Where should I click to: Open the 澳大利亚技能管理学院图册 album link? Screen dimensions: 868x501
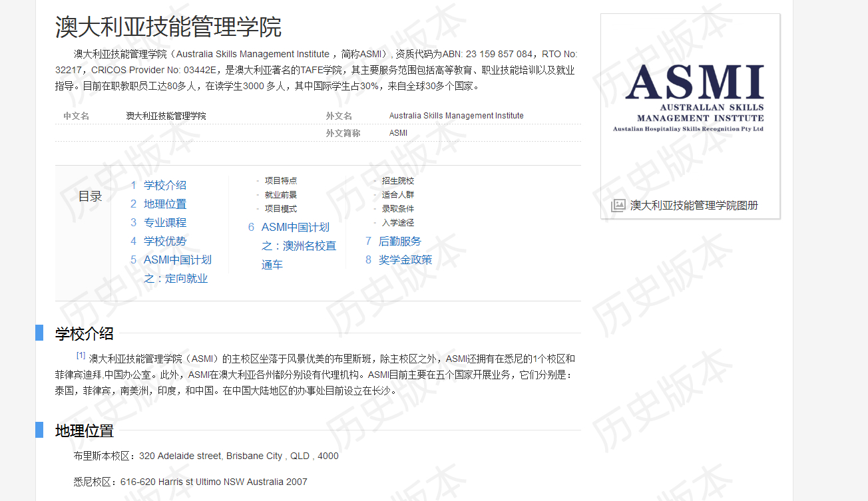pos(694,206)
